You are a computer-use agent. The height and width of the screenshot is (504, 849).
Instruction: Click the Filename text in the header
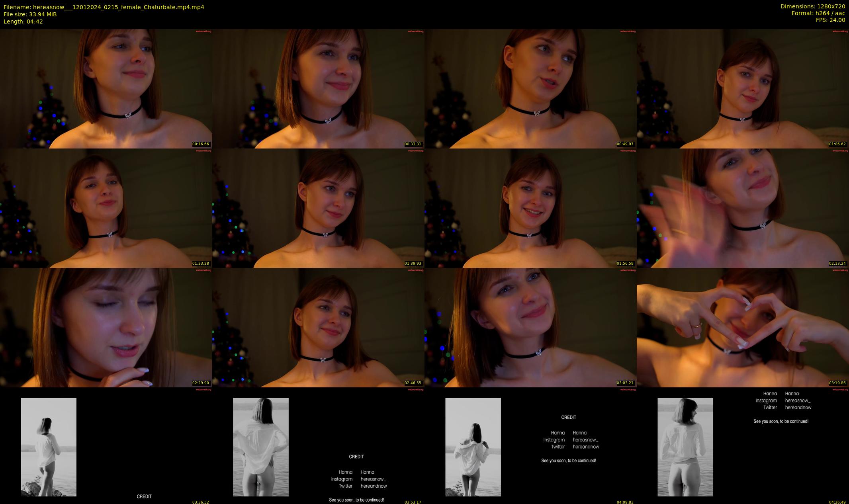[x=104, y=7]
